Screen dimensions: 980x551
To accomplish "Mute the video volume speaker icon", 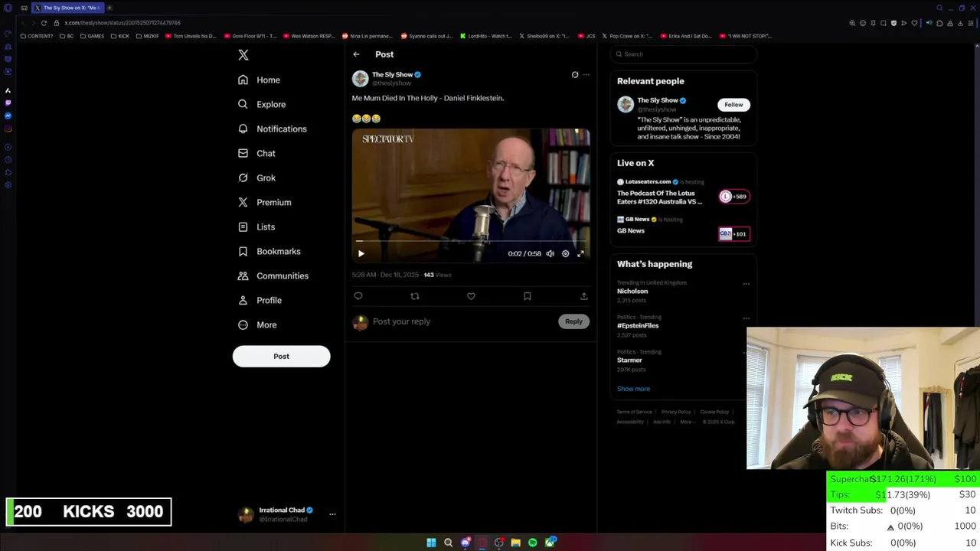I will coord(550,253).
